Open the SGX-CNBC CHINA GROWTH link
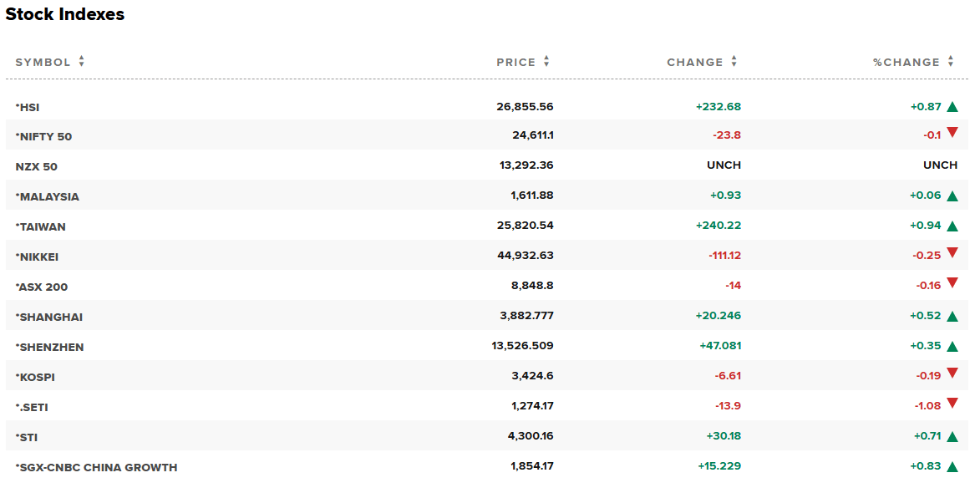This screenshot has height=493, width=980. 97,468
